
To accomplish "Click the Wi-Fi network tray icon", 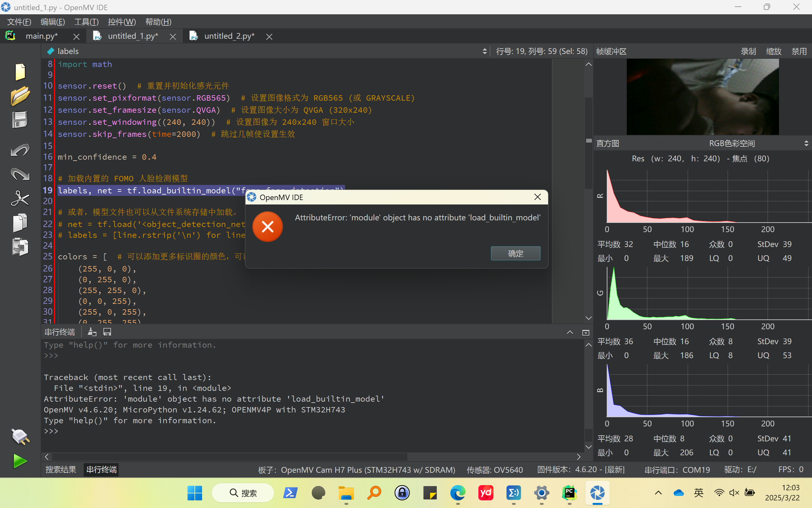I will (719, 493).
